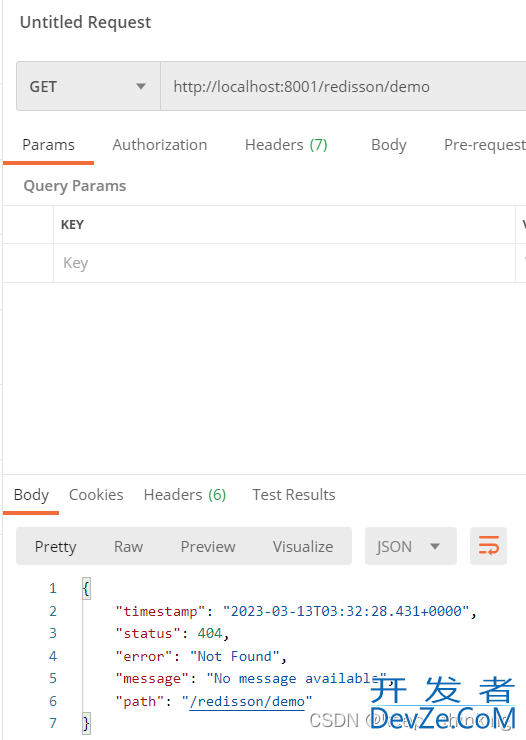The image size is (526, 740).
Task: Choose the Pretty view mode
Action: 55,547
